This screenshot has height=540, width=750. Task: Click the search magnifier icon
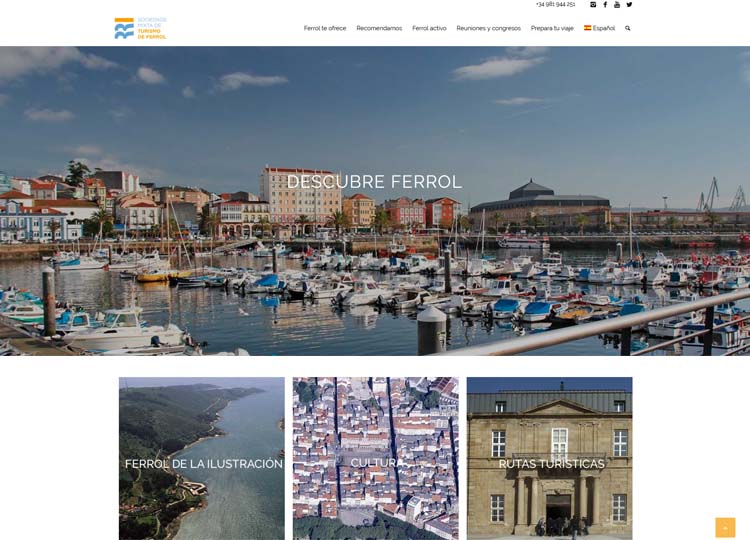pyautogui.click(x=628, y=28)
